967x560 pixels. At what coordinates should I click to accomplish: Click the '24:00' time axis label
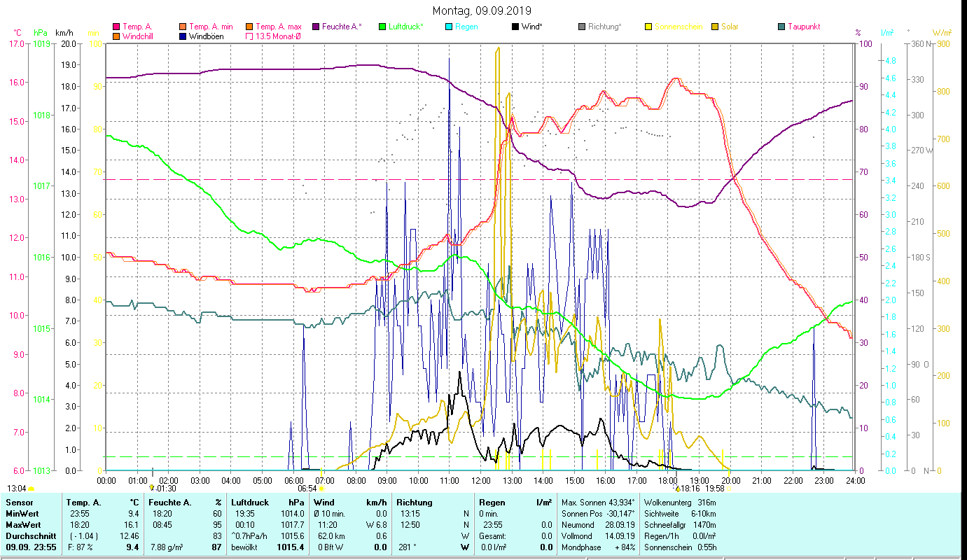pyautogui.click(x=856, y=480)
